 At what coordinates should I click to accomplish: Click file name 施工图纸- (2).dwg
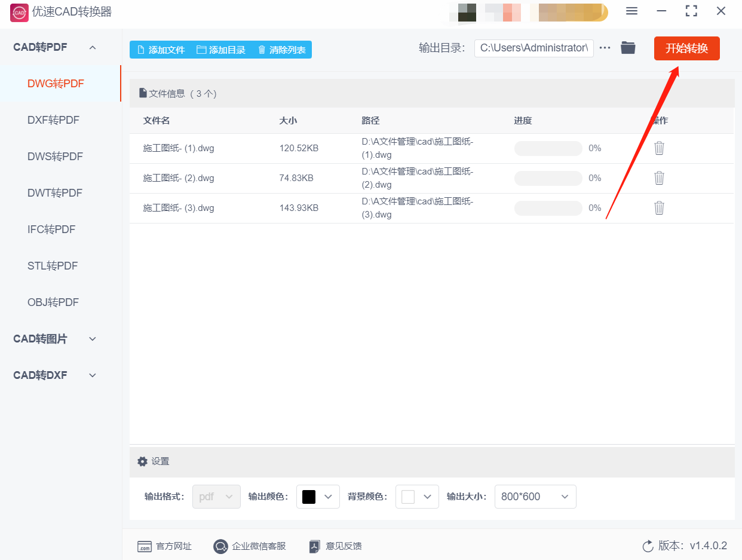179,178
